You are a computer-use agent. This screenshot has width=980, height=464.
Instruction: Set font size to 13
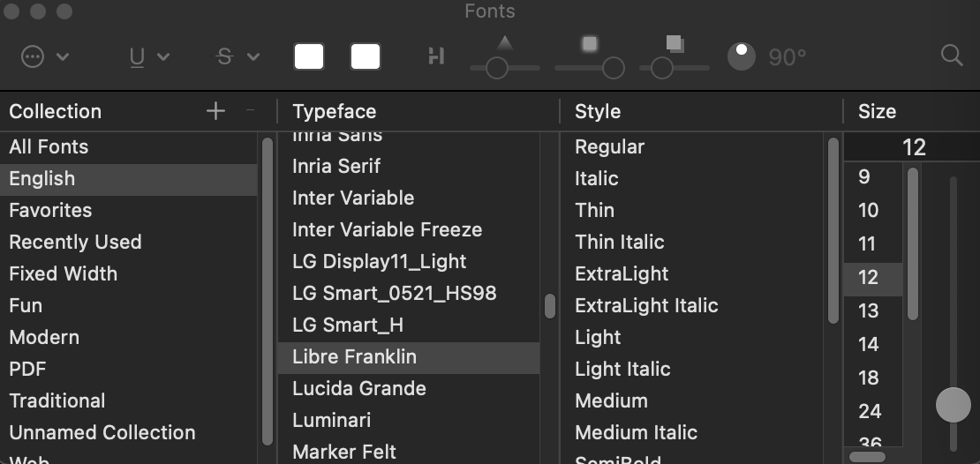click(x=873, y=311)
